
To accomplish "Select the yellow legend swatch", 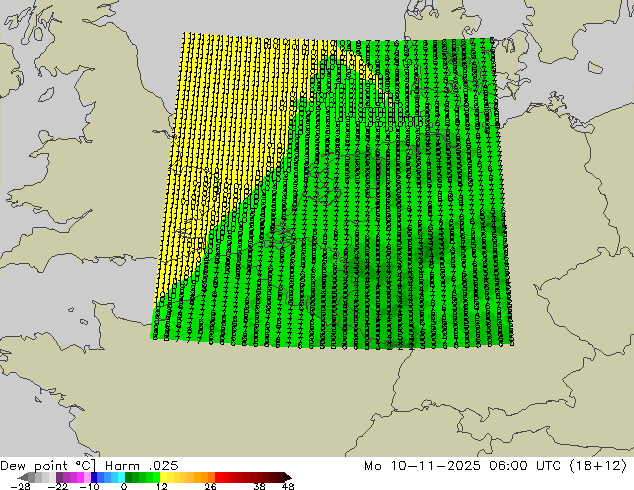I will click(164, 477).
